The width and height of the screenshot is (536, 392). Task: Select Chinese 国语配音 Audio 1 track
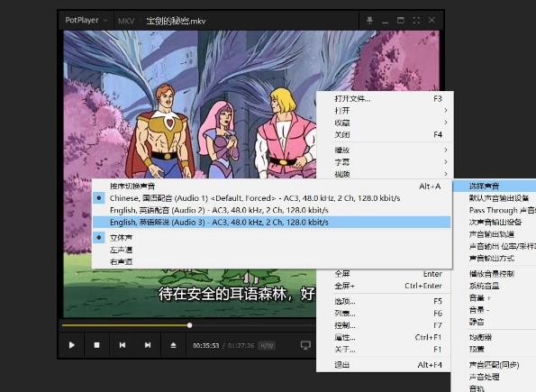pyautogui.click(x=272, y=198)
